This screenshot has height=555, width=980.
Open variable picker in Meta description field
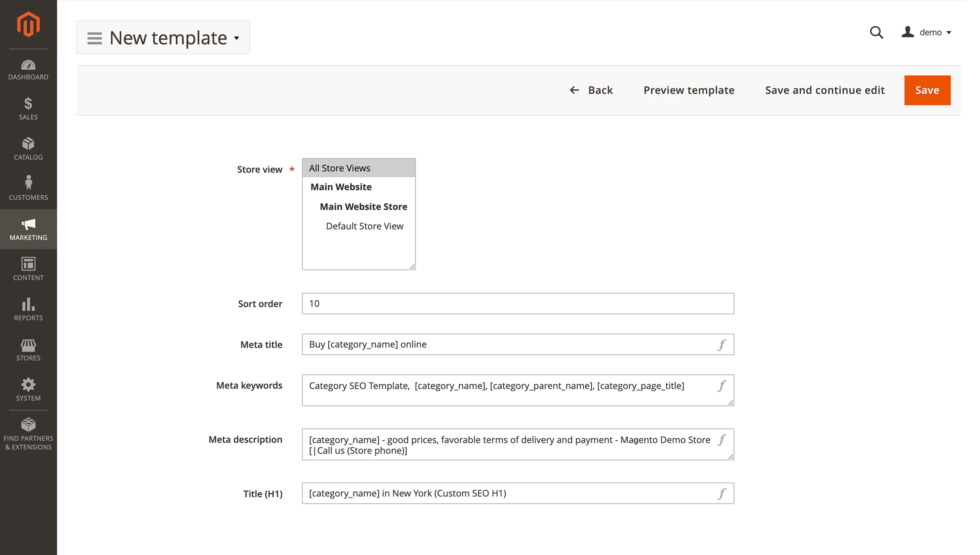(721, 440)
